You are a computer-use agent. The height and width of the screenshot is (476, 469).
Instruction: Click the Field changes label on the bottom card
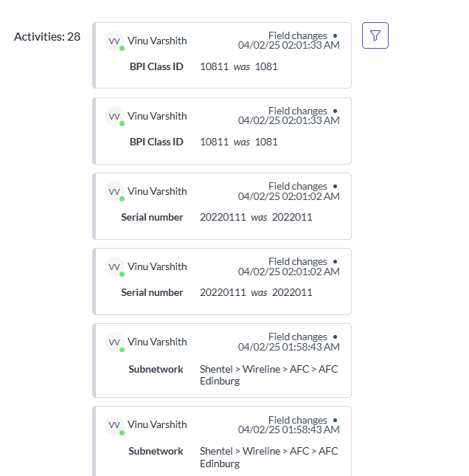[298, 420]
